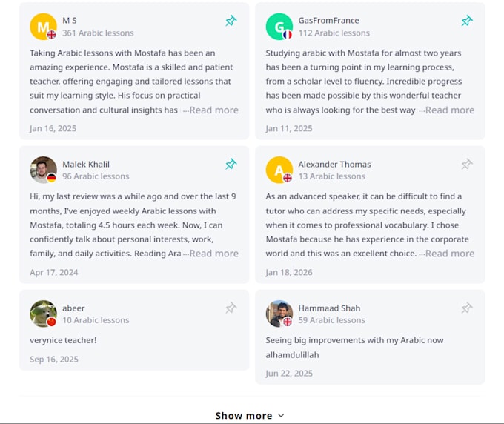Image resolution: width=504 pixels, height=424 pixels.
Task: Click pin icon on Hammaad Shah review
Action: click(467, 308)
